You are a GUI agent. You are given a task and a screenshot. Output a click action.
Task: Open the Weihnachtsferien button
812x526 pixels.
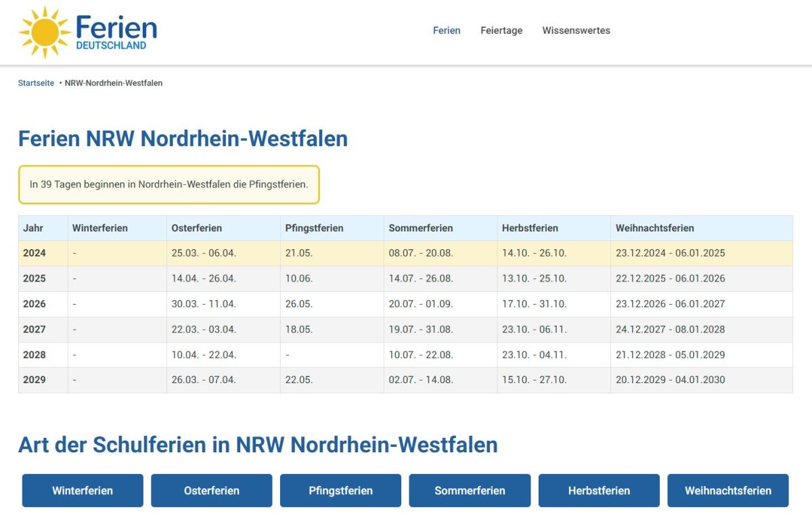click(728, 490)
